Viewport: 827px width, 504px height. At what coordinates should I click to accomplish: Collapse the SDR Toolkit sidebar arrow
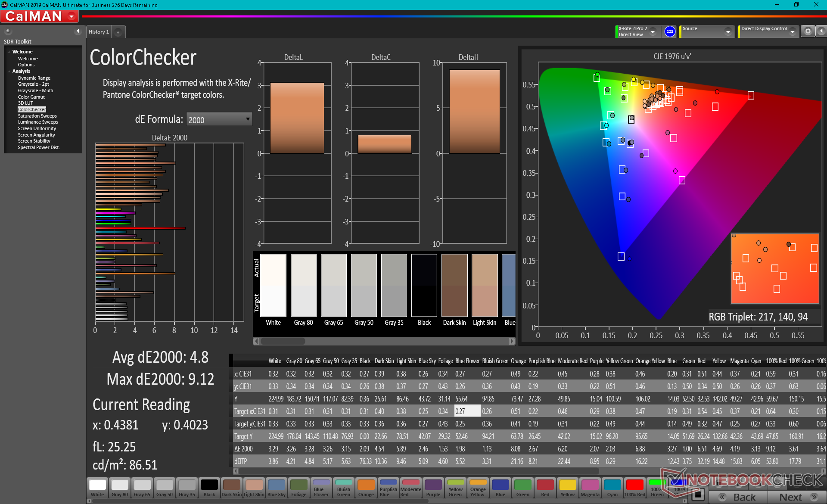tap(78, 31)
